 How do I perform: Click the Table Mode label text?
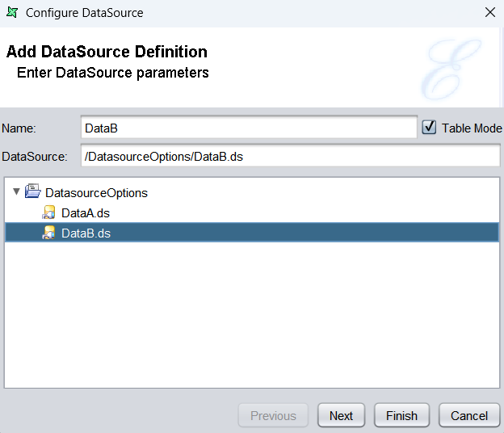[471, 128]
